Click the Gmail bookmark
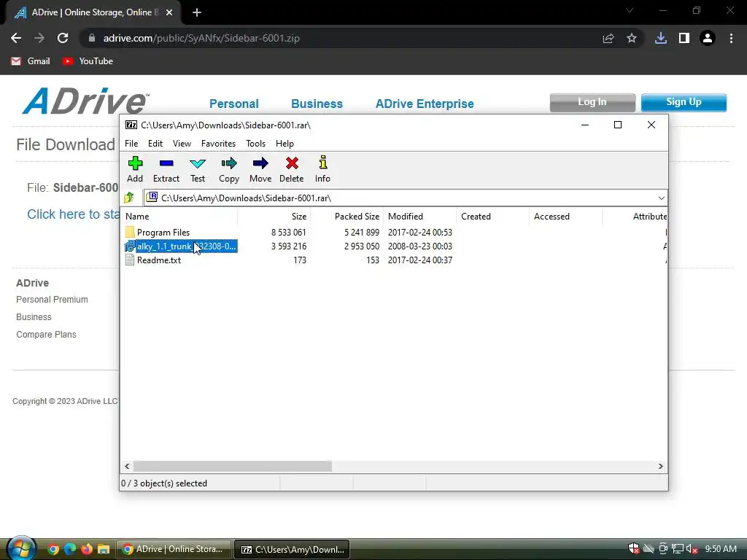Image resolution: width=747 pixels, height=560 pixels. [31, 61]
